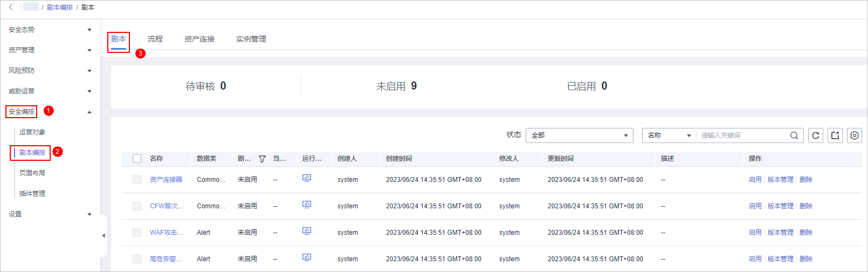Open the 名称 search-type dropdown

pos(669,135)
